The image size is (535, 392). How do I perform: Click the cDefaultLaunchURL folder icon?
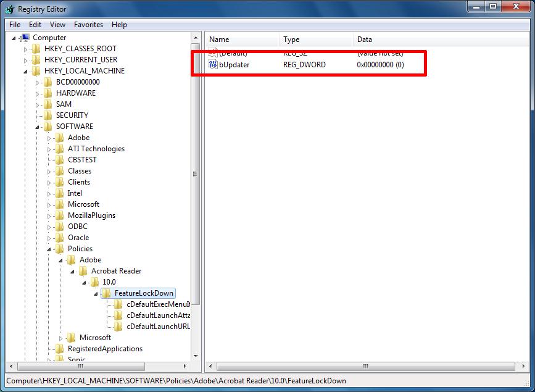(x=118, y=327)
